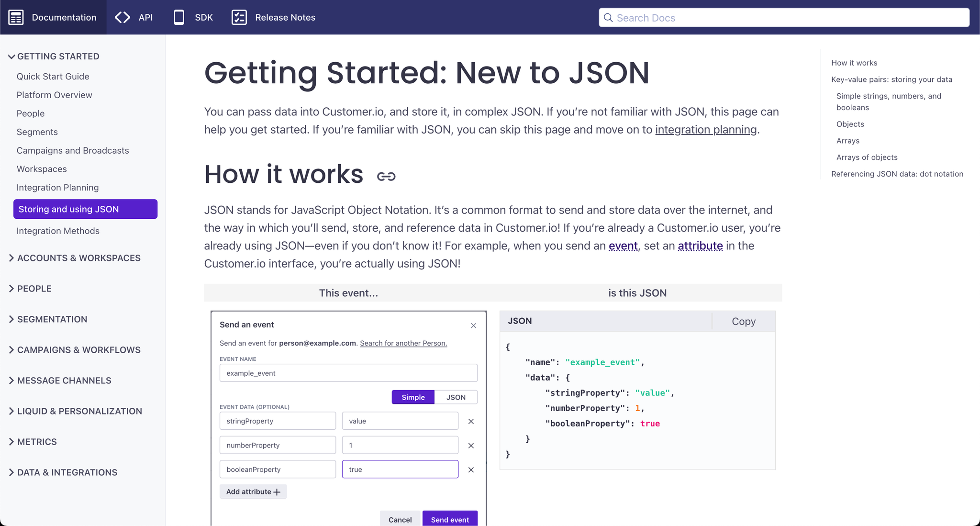Open Campaigns and Broadcasts page
This screenshot has width=980, height=526.
pos(73,150)
